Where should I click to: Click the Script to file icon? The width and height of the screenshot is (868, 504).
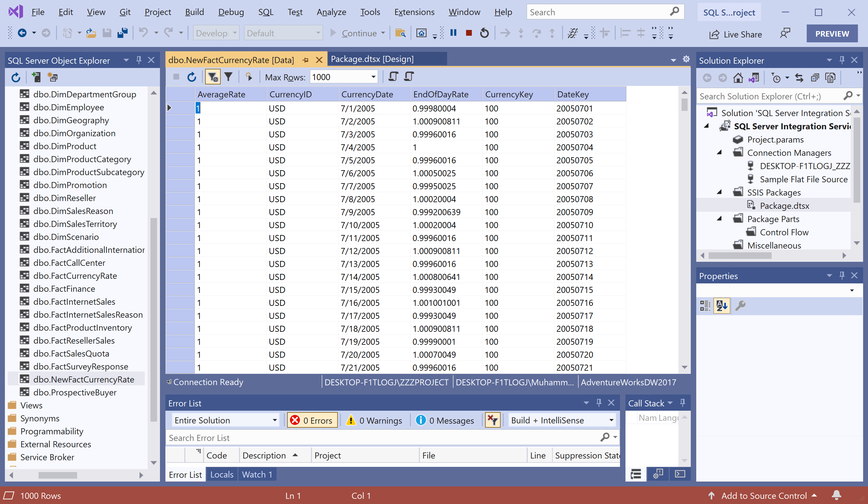[x=409, y=77]
